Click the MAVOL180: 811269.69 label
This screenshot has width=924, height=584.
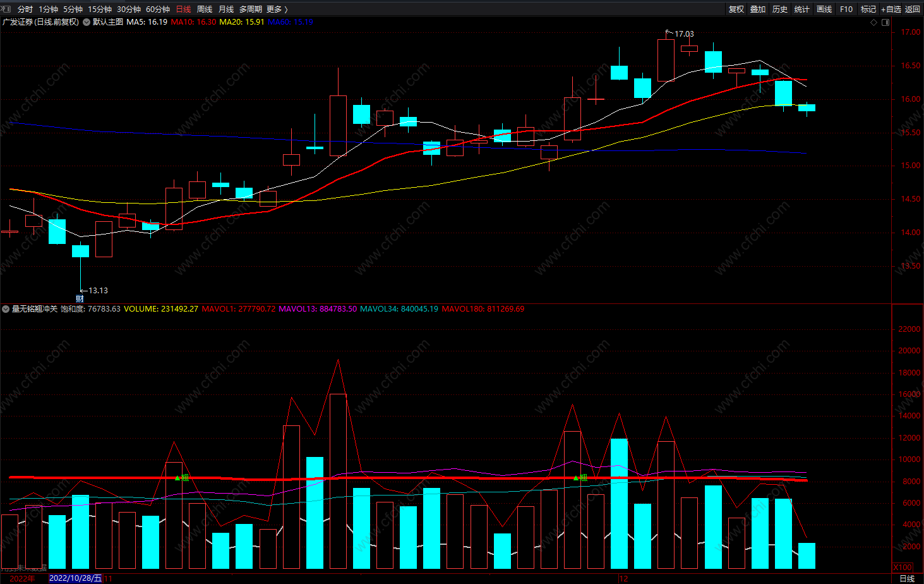[x=483, y=309]
